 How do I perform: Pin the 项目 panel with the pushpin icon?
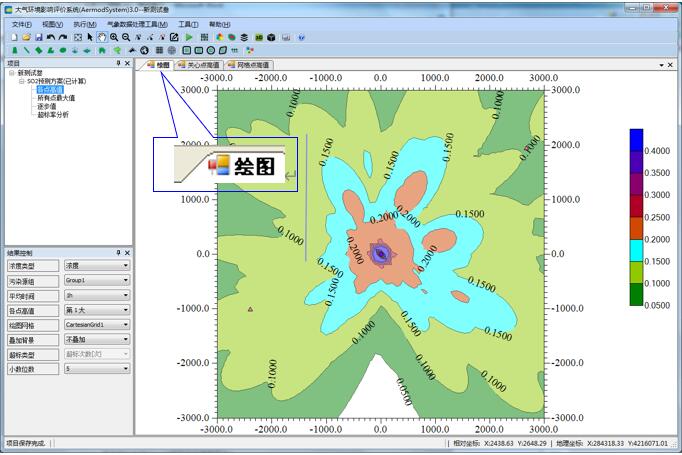(118, 63)
